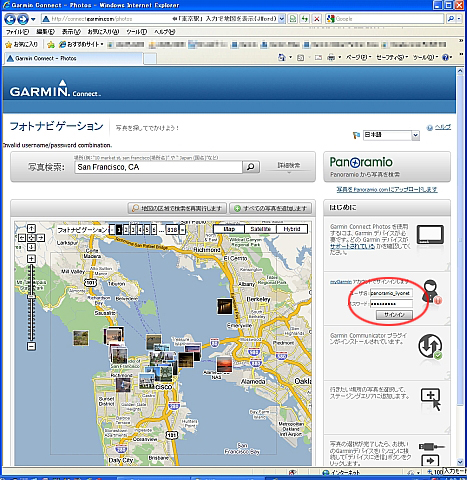
Task: Open the お気に入り(A) menu
Action: (103, 32)
